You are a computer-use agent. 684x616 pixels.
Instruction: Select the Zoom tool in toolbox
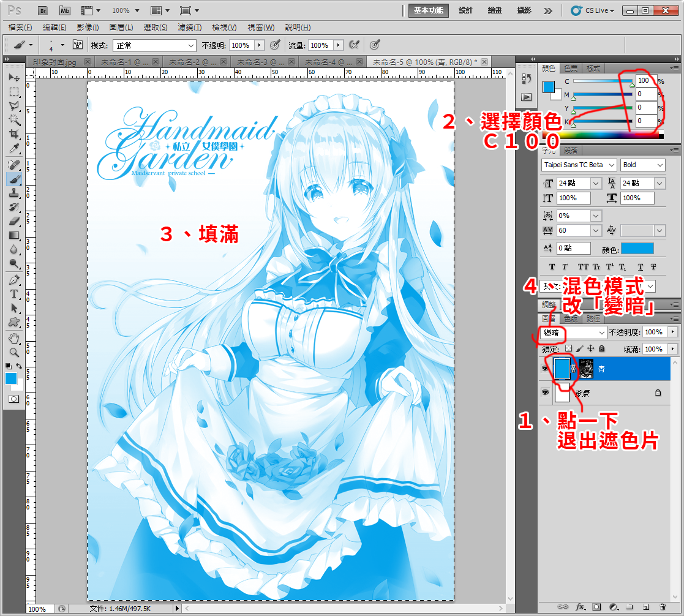(14, 353)
